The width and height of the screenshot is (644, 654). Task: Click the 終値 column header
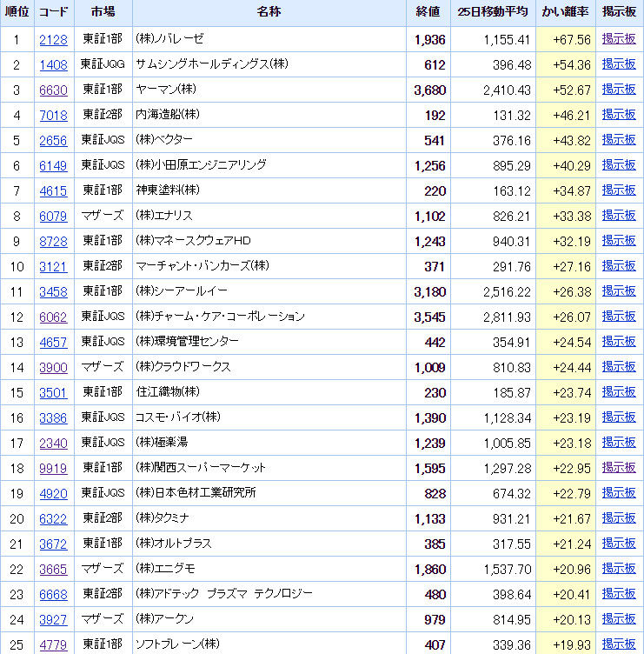[428, 12]
